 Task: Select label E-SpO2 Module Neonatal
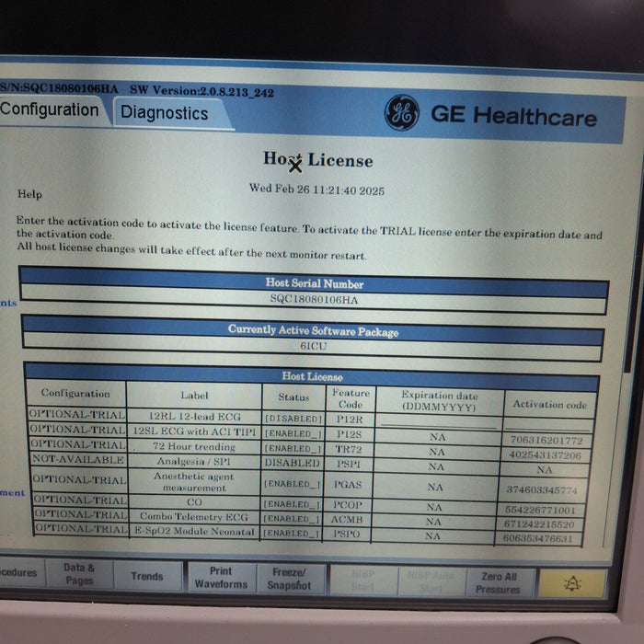(x=194, y=531)
